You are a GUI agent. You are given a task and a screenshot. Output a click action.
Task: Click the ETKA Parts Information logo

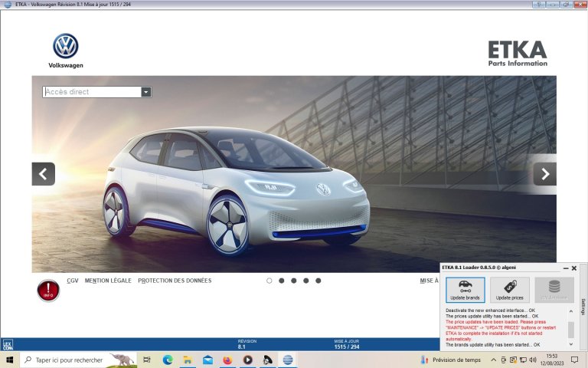point(518,54)
